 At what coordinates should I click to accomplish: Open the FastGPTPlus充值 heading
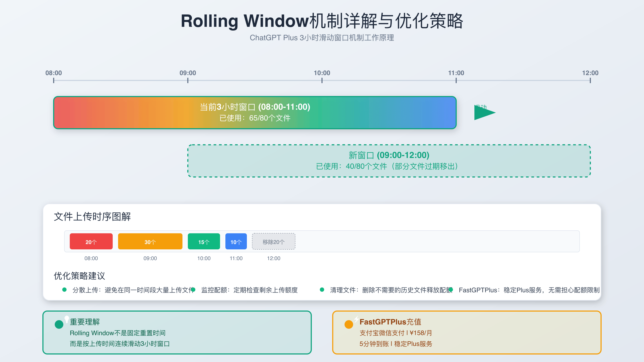pos(390,322)
